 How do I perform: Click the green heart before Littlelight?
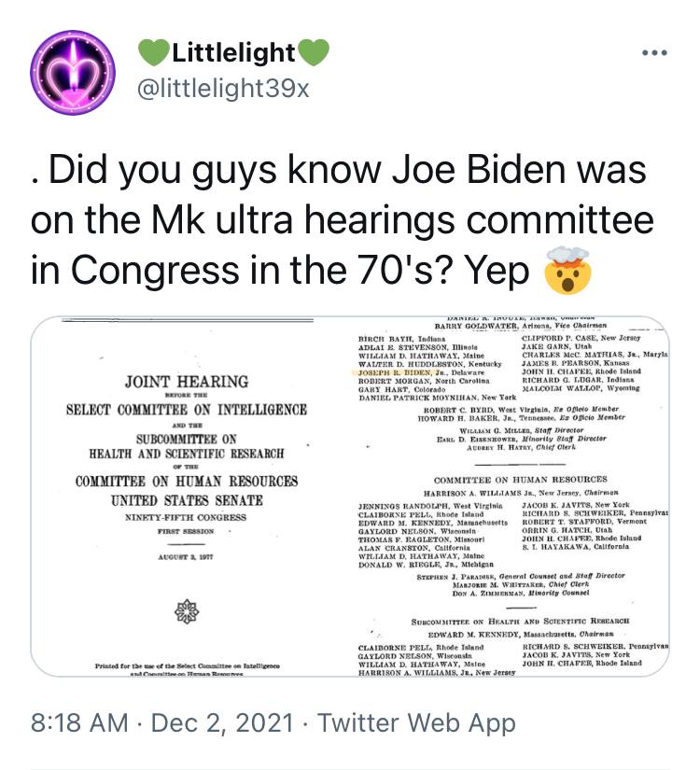click(x=152, y=52)
